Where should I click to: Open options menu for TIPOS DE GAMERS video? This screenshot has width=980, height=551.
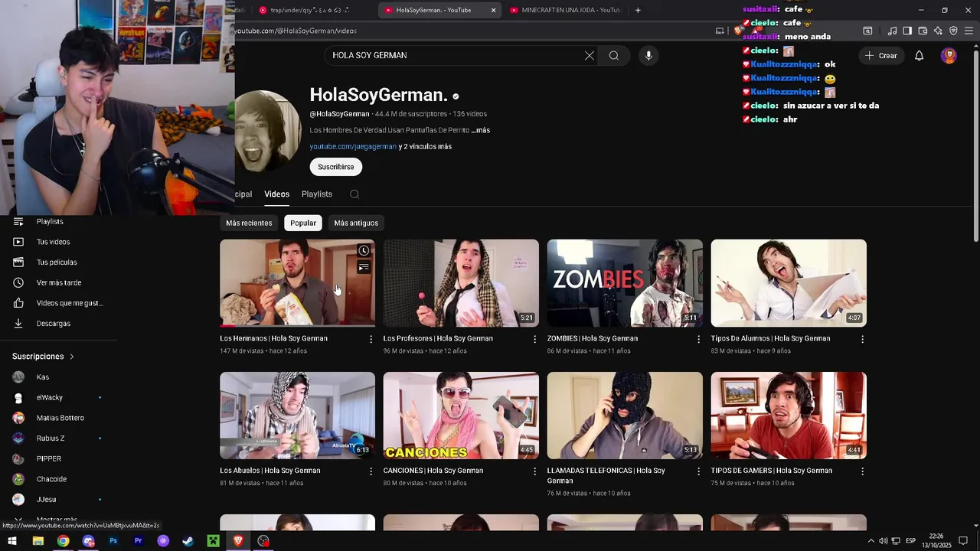(862, 471)
